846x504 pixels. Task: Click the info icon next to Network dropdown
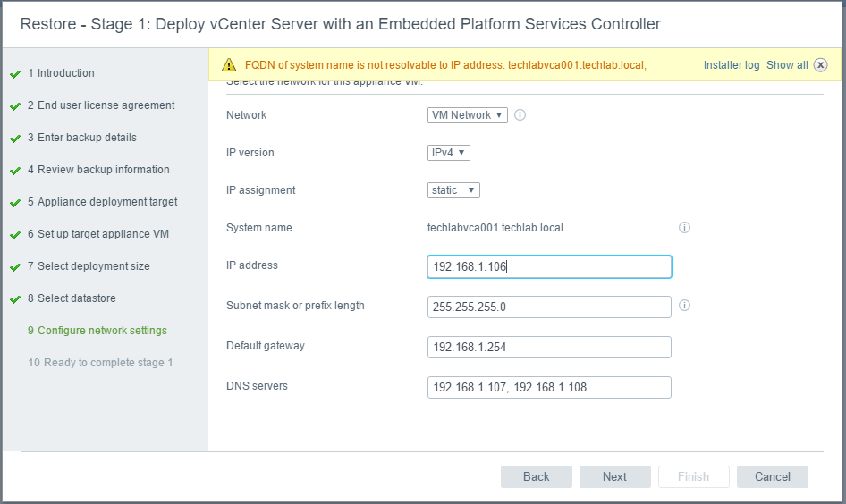[x=520, y=114]
